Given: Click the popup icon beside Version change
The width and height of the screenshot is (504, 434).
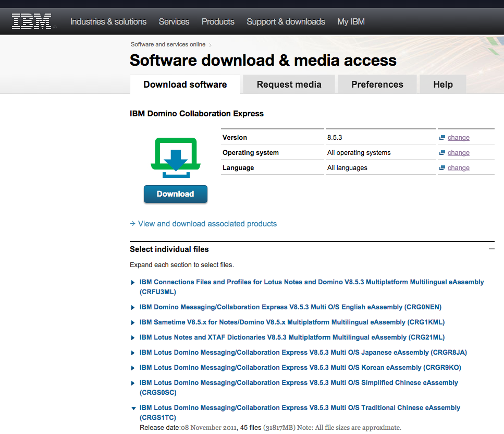Looking at the screenshot, I should 442,138.
